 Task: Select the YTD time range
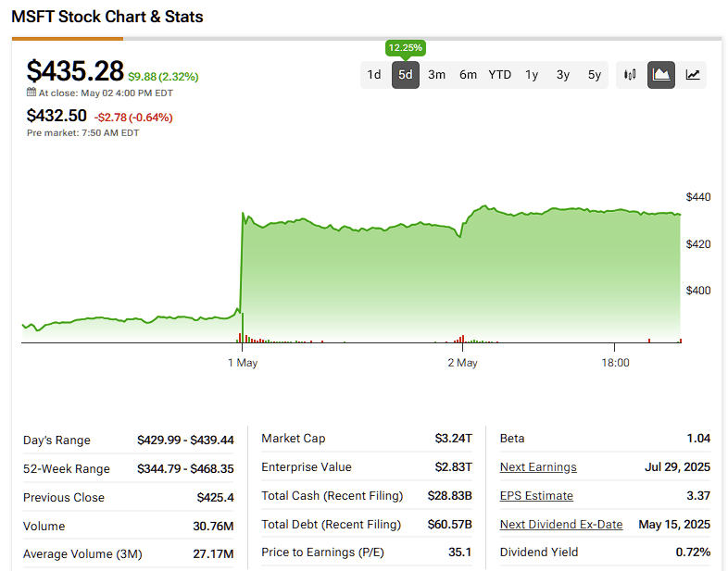(500, 75)
